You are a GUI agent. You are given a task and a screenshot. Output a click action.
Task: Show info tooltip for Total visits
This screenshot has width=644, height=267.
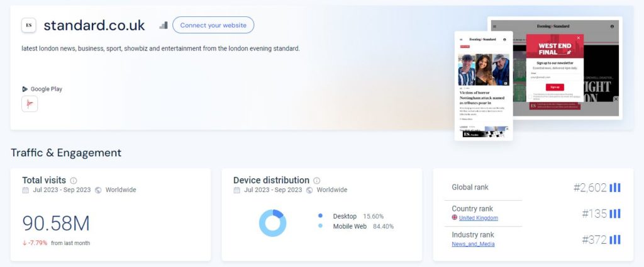[x=74, y=181]
